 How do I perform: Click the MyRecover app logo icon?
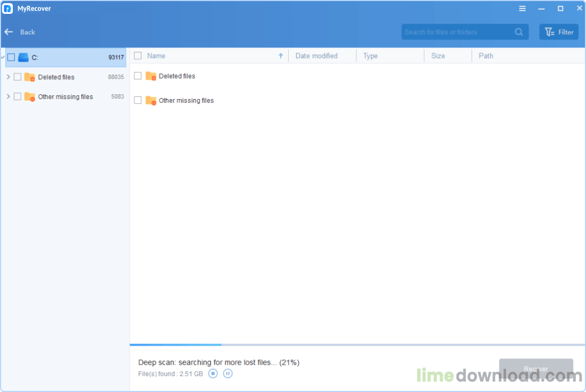7,8
